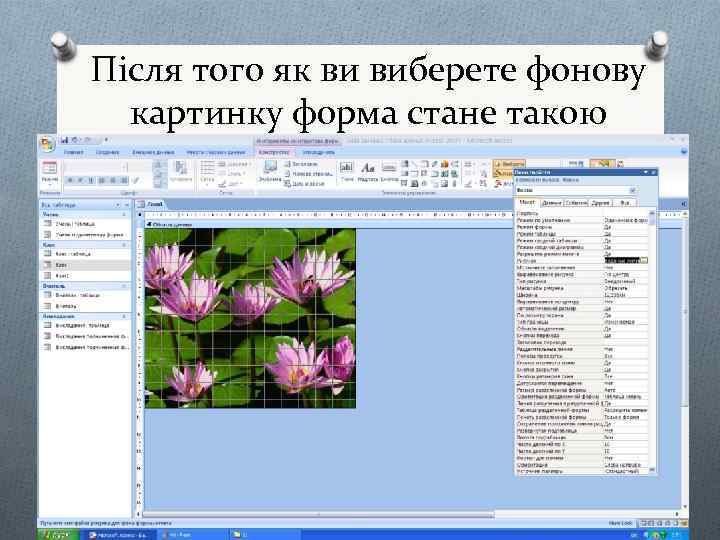Align text right in the font group
Screen dimensions: 720x540
123,180
